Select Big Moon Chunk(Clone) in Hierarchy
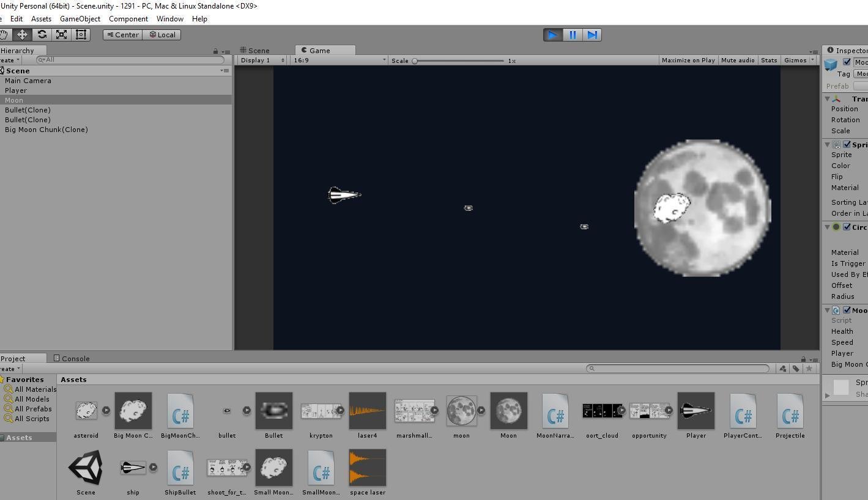 [46, 130]
